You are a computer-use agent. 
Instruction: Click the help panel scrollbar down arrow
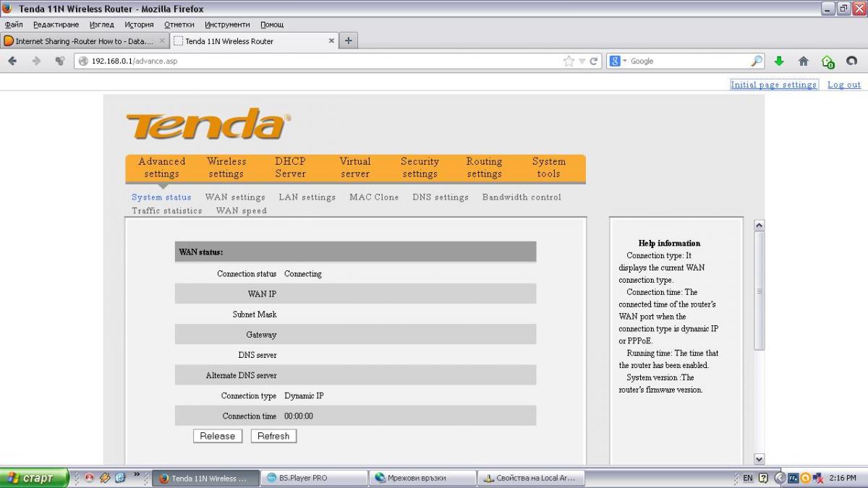tap(759, 458)
